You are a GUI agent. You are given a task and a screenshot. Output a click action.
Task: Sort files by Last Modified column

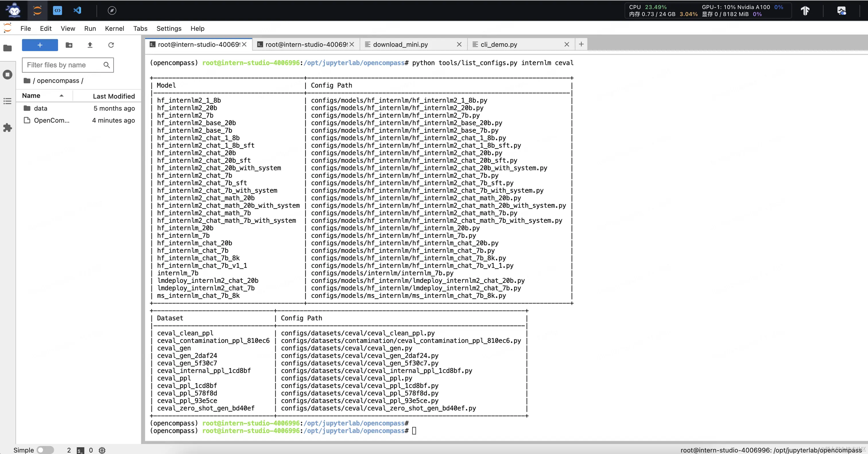pos(114,96)
